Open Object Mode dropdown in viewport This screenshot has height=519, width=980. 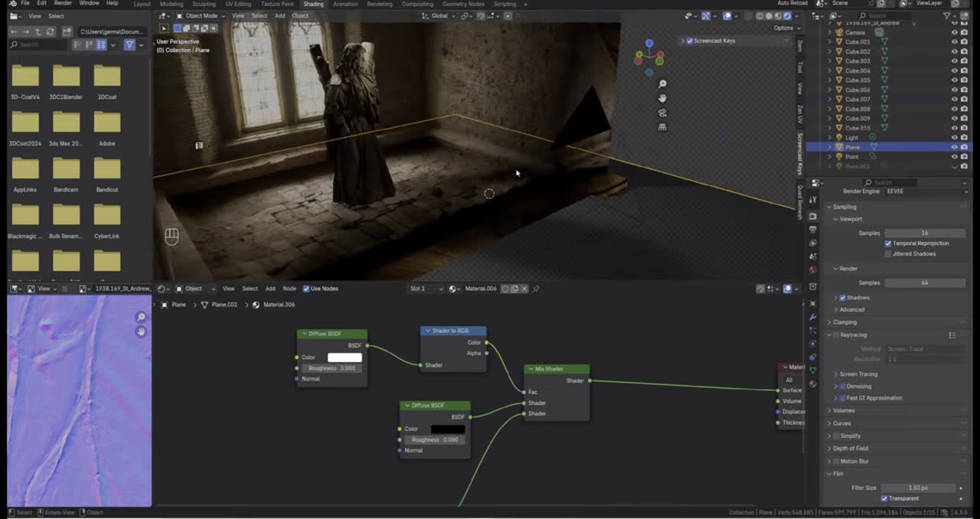(x=202, y=15)
